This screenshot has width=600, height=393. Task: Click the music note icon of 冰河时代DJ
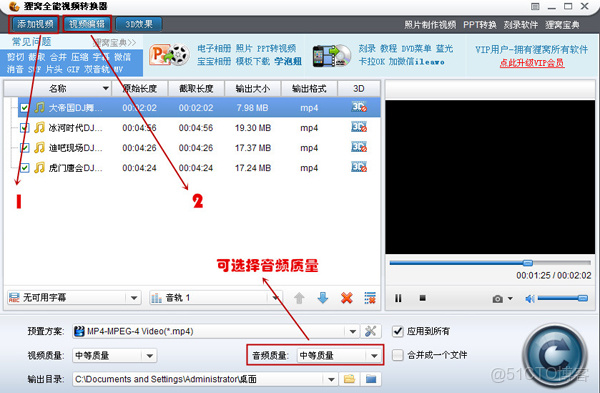[x=39, y=127]
